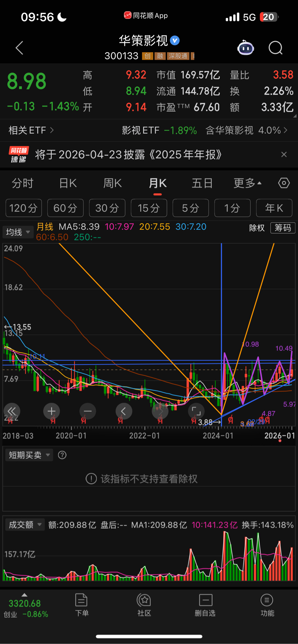Zoom out chart with minus button
The height and width of the screenshot is (644, 298).
(88, 411)
